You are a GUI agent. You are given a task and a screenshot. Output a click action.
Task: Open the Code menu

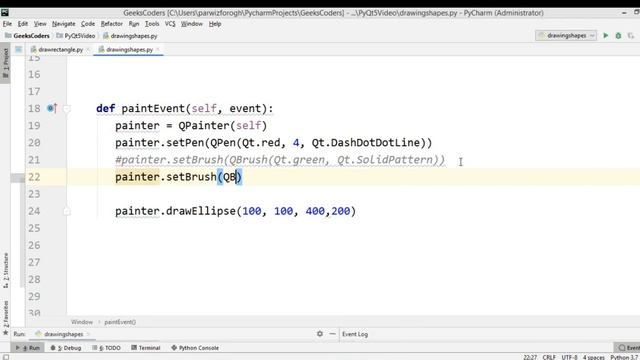pos(88,24)
